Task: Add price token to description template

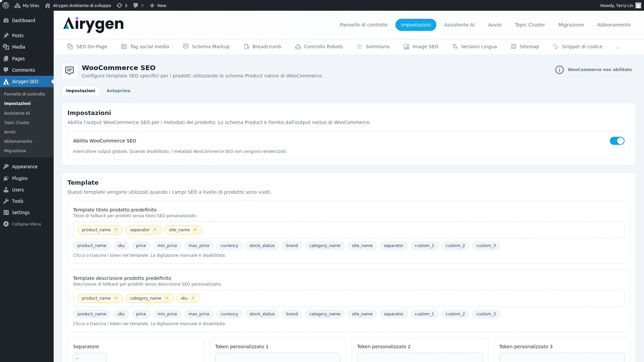Action: (x=141, y=314)
